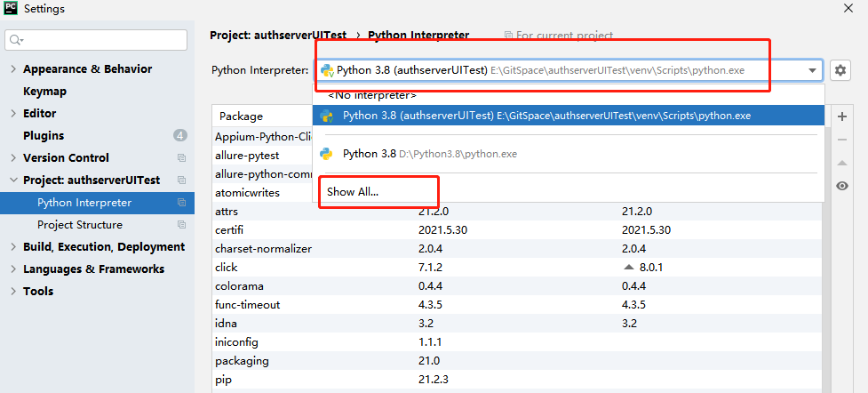Select the colorama package row
The image size is (868, 393).
pos(517,286)
